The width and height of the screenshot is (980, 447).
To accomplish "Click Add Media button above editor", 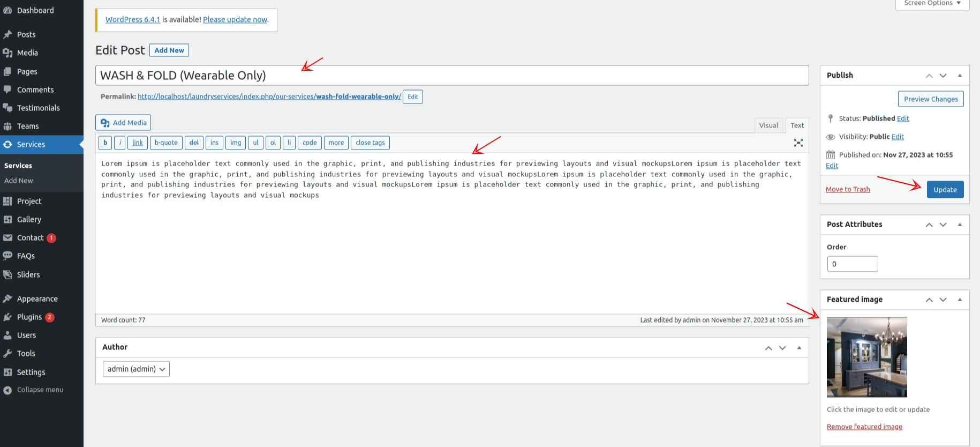I will point(123,122).
